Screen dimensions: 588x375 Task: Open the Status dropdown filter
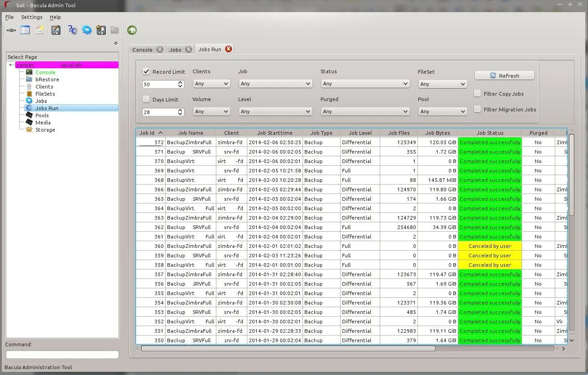365,84
